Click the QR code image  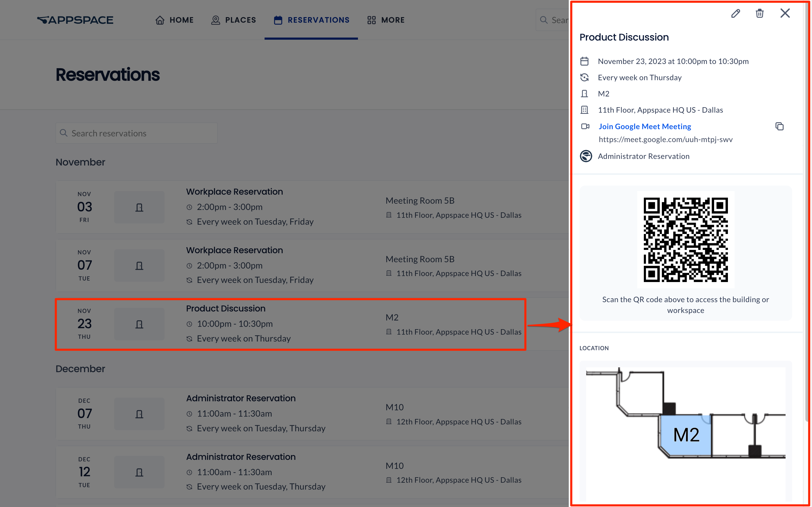(x=685, y=240)
